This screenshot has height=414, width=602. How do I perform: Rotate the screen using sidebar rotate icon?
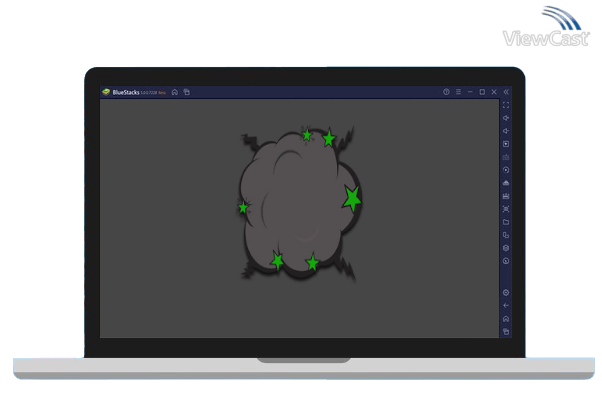(x=506, y=235)
